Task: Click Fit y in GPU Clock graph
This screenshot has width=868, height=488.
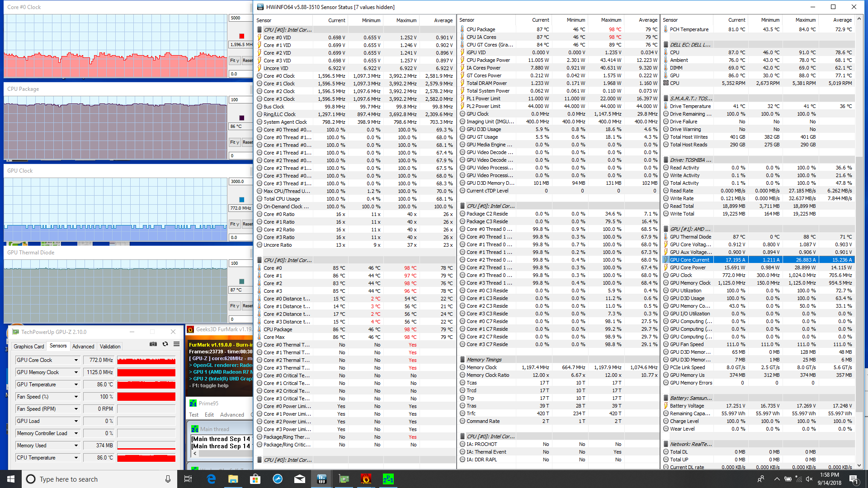Action: [234, 224]
